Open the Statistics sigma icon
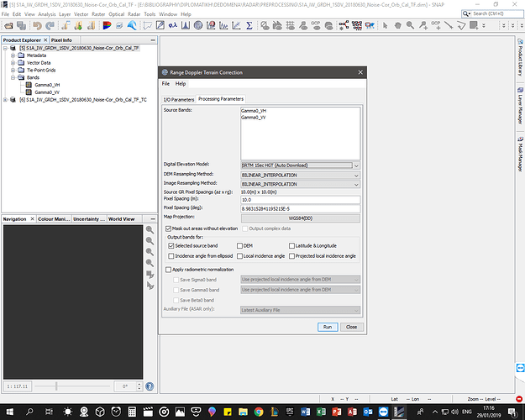The height and width of the screenshot is (420, 525). [x=249, y=25]
